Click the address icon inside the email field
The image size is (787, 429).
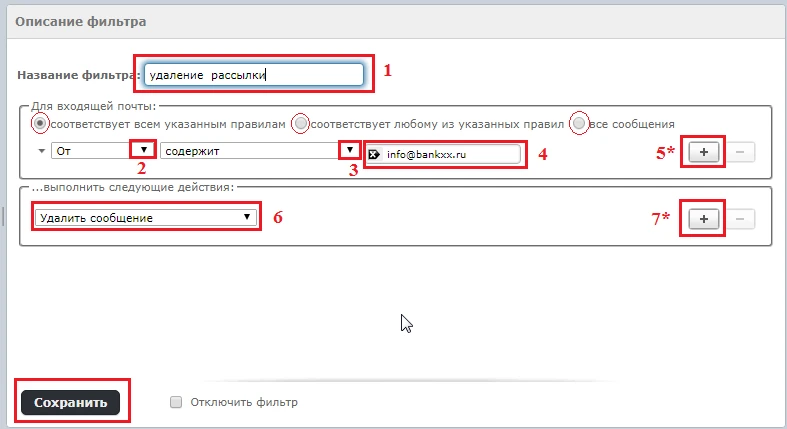(374, 154)
